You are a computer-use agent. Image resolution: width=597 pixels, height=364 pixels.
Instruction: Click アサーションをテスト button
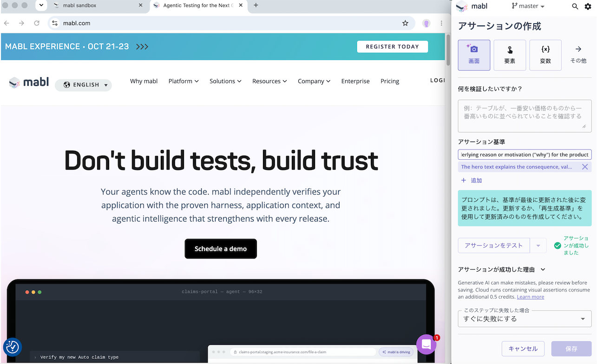494,246
